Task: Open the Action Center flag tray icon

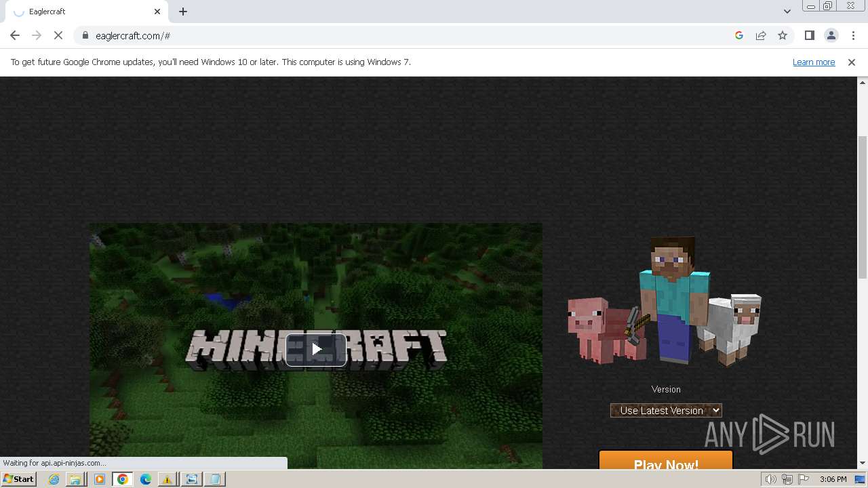Action: coord(804,479)
